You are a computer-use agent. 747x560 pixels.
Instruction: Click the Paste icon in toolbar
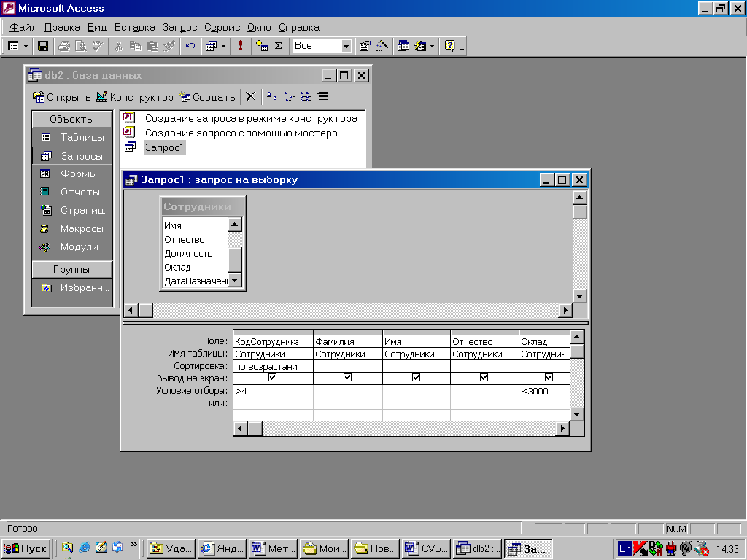152,46
